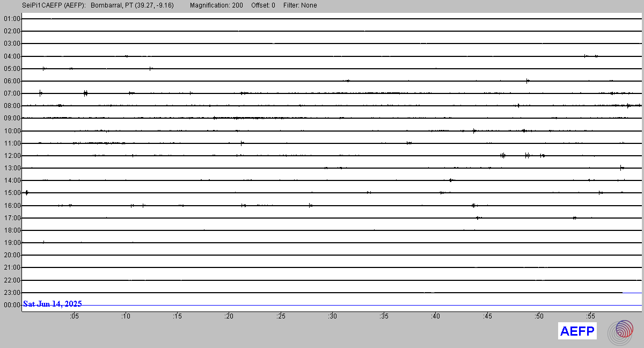Viewport: 644px width, 348px height.
Task: Select the 02:00 hour label
Action: click(x=12, y=31)
